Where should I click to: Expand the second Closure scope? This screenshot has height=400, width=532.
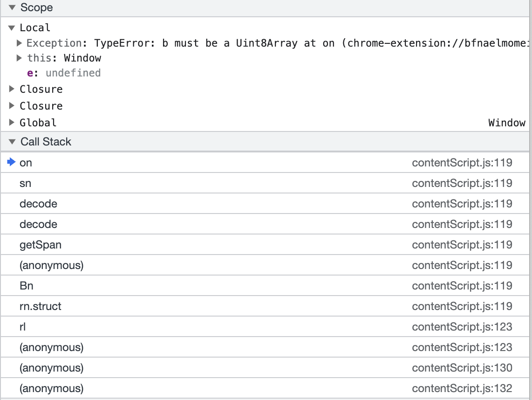tap(12, 106)
